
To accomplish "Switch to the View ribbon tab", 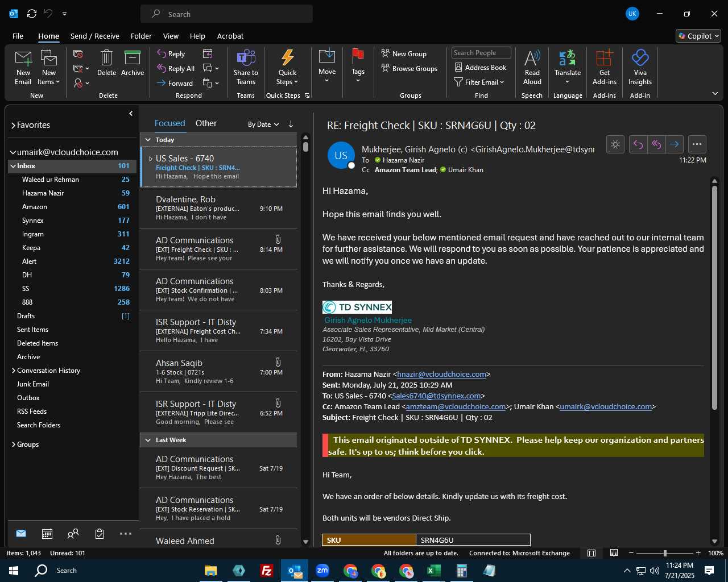I will 171,36.
